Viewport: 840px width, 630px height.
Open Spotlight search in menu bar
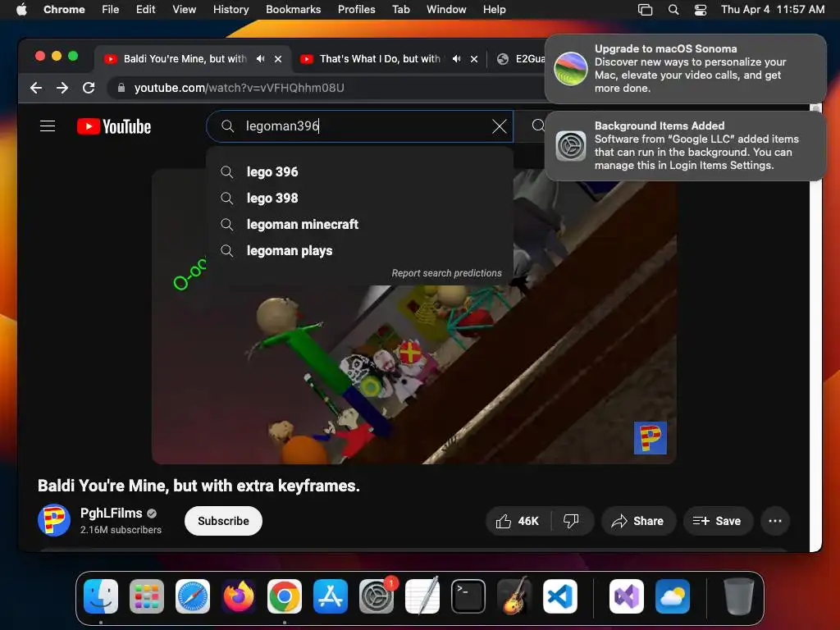click(x=673, y=10)
